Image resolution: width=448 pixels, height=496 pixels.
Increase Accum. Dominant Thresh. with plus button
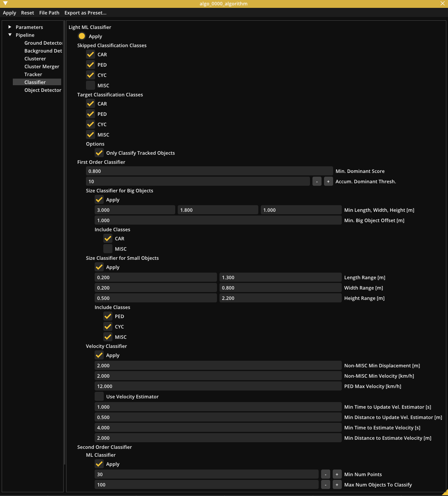pyautogui.click(x=329, y=182)
